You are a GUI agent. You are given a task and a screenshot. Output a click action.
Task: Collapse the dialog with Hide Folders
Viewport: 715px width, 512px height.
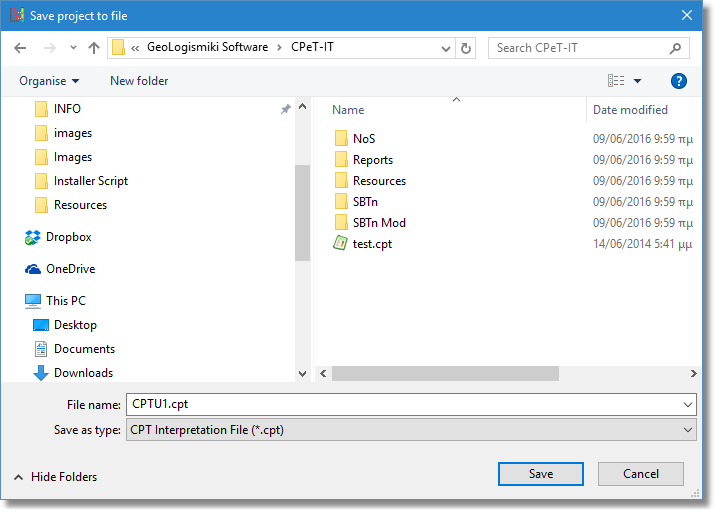pos(56,477)
